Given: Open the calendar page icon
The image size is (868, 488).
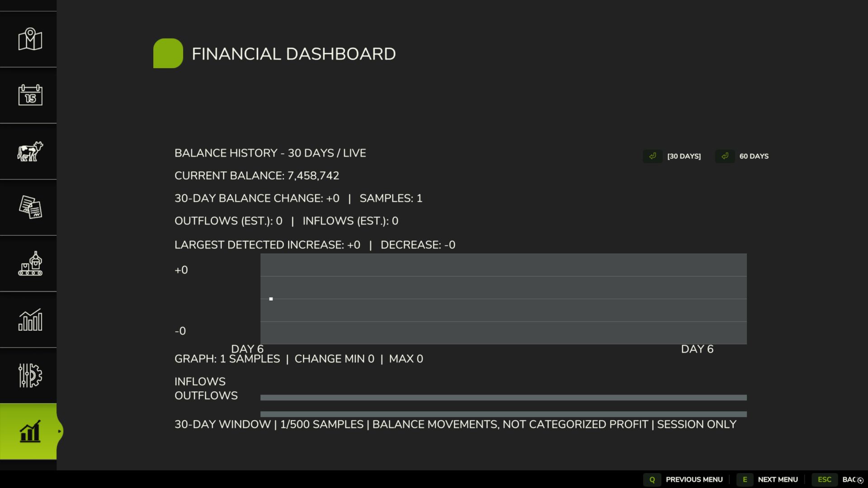Looking at the screenshot, I should coord(30,95).
